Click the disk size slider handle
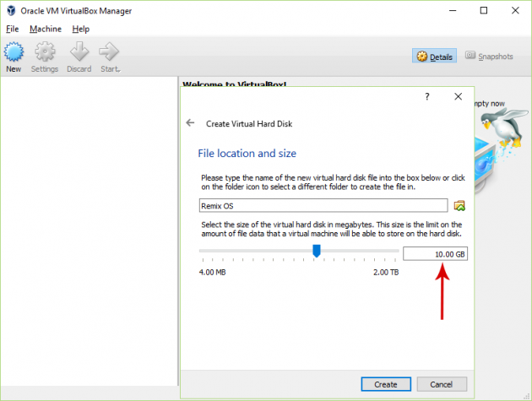 tap(317, 251)
